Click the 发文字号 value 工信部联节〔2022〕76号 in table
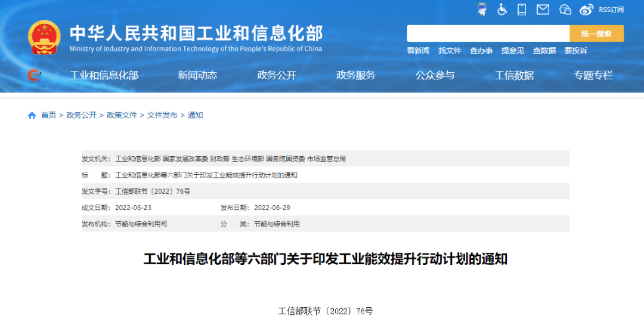 click(x=153, y=191)
